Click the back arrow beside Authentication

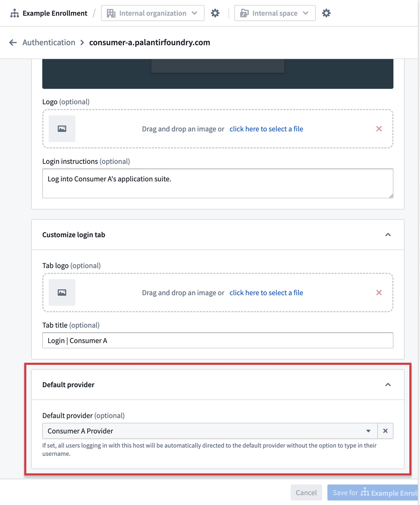13,42
